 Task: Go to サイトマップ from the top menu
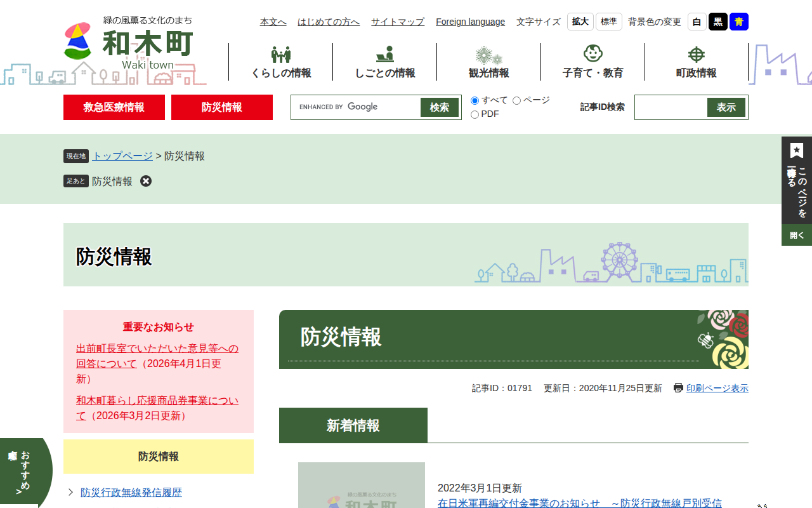397,22
